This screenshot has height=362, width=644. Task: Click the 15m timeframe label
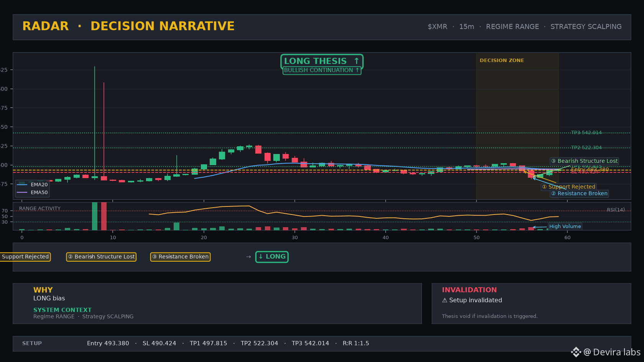[467, 26]
